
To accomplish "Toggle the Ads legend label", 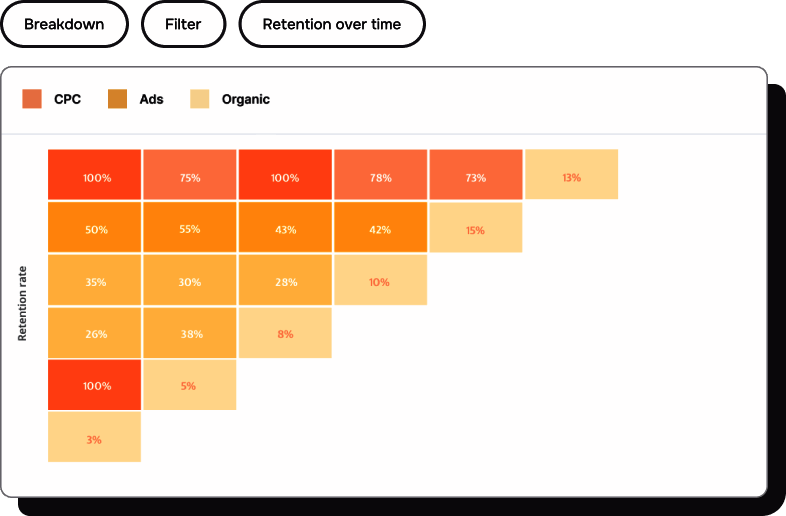I will coord(151,99).
